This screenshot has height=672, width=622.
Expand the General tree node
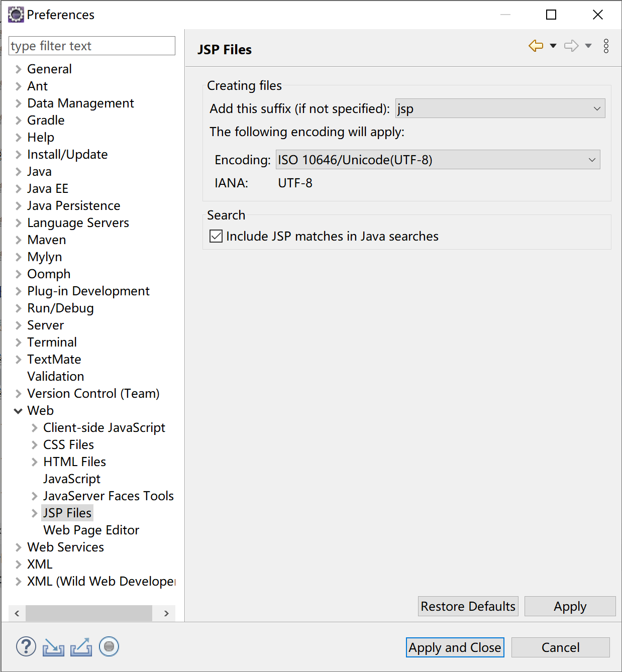click(19, 69)
